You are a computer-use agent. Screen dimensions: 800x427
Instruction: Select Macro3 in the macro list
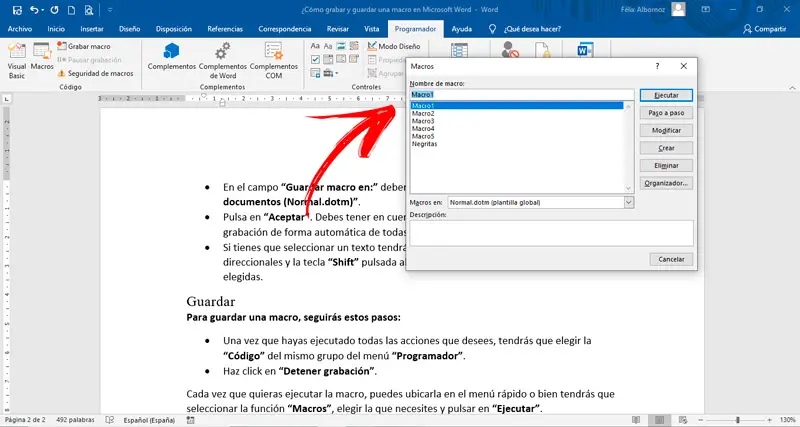516,121
